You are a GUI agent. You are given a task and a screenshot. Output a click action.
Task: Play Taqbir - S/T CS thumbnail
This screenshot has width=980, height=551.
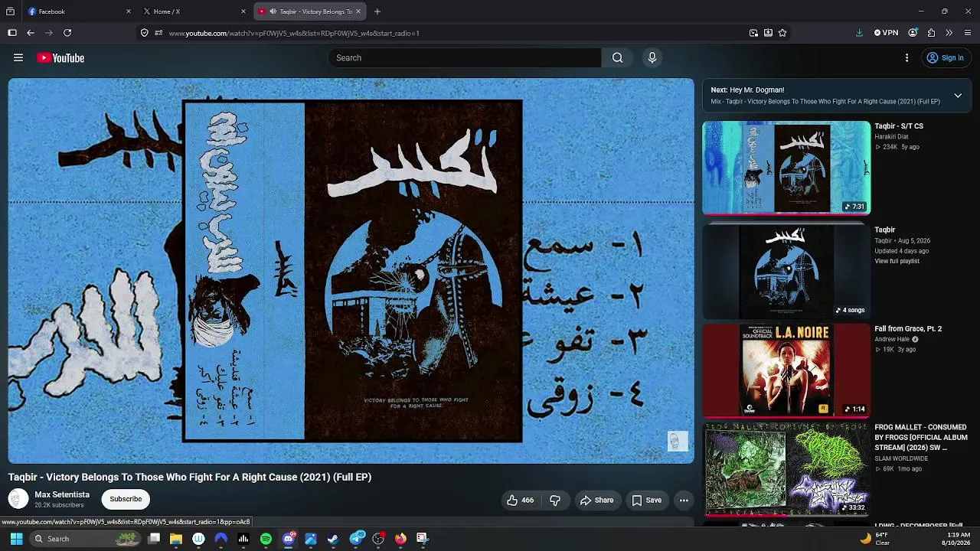tap(786, 168)
